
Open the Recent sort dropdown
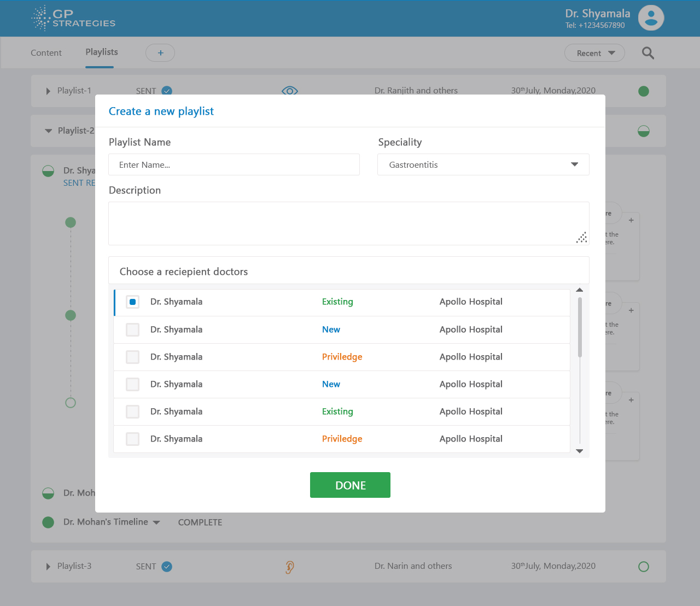[x=594, y=53]
